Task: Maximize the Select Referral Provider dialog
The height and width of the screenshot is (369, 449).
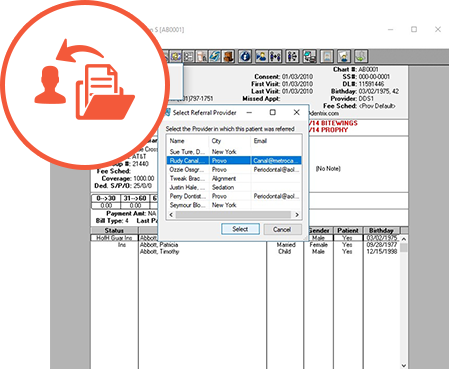Action: 273,112
